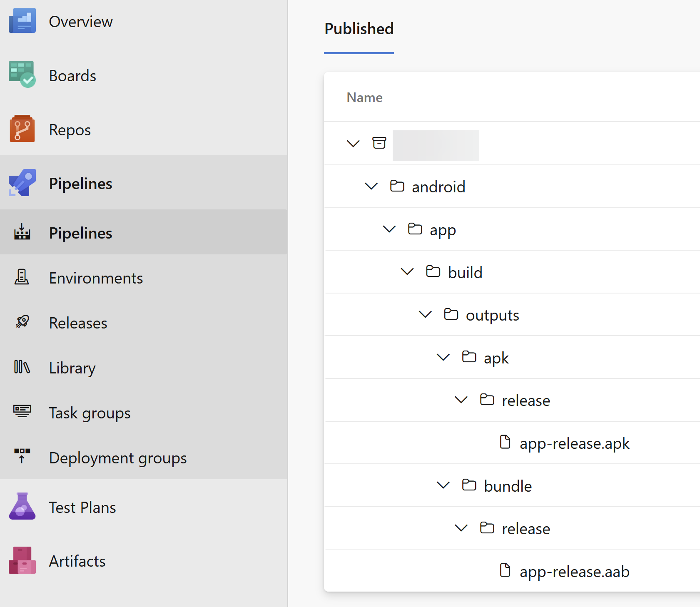700x607 pixels.
Task: Click the Environments icon
Action: [22, 277]
